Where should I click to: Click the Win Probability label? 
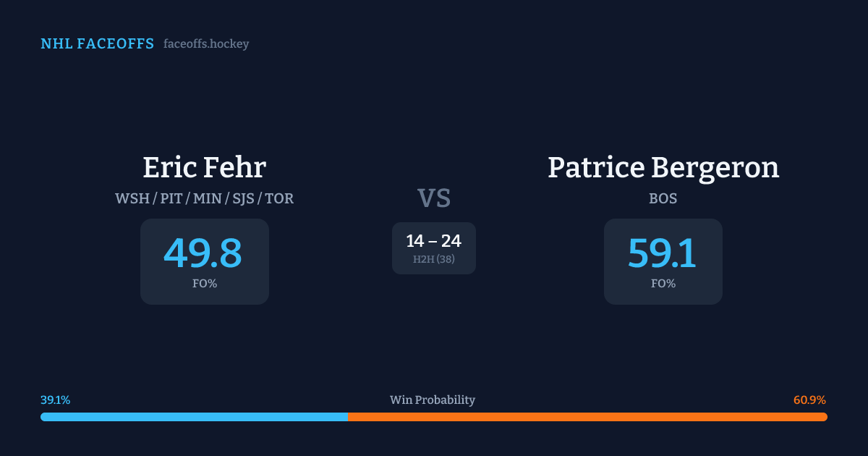tap(433, 400)
